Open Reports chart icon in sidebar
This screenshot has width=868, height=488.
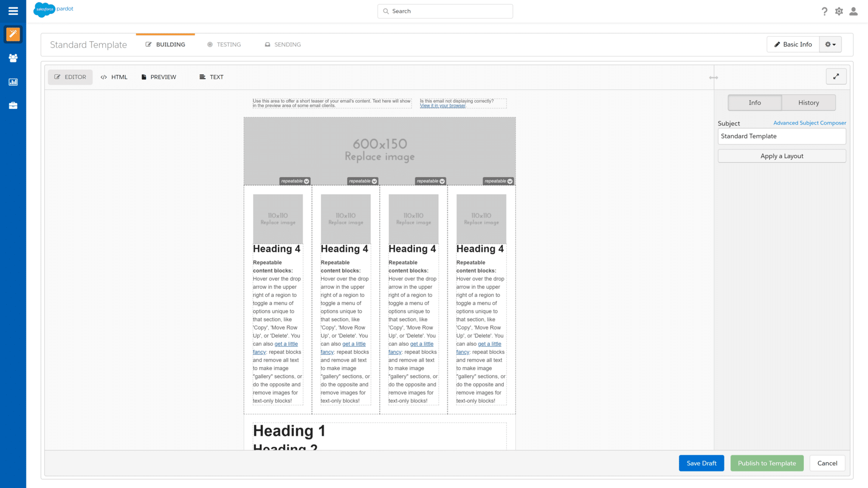[x=13, y=82]
